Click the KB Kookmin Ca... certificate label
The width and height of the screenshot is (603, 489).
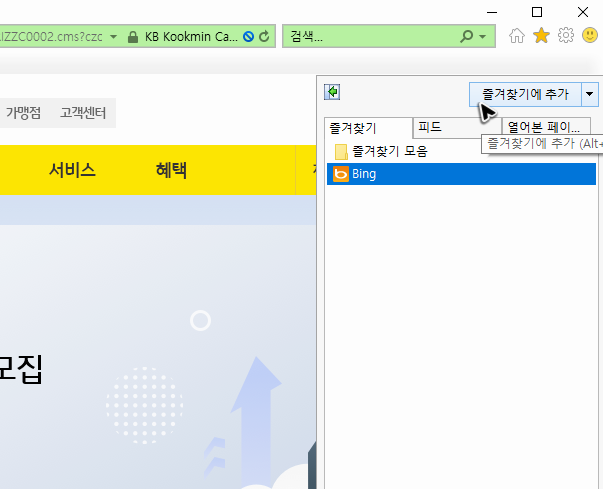191,37
